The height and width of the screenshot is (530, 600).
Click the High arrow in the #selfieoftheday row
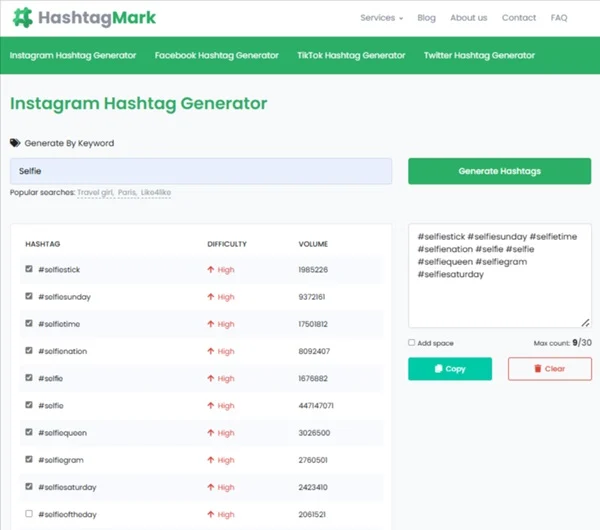[210, 514]
